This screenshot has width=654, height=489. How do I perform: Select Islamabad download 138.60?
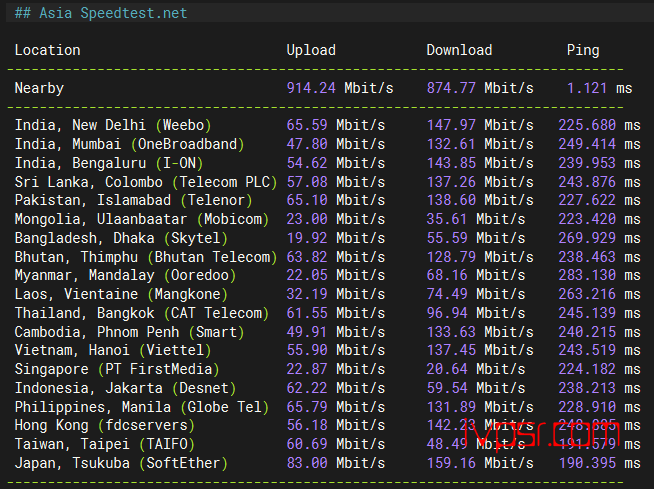451,200
